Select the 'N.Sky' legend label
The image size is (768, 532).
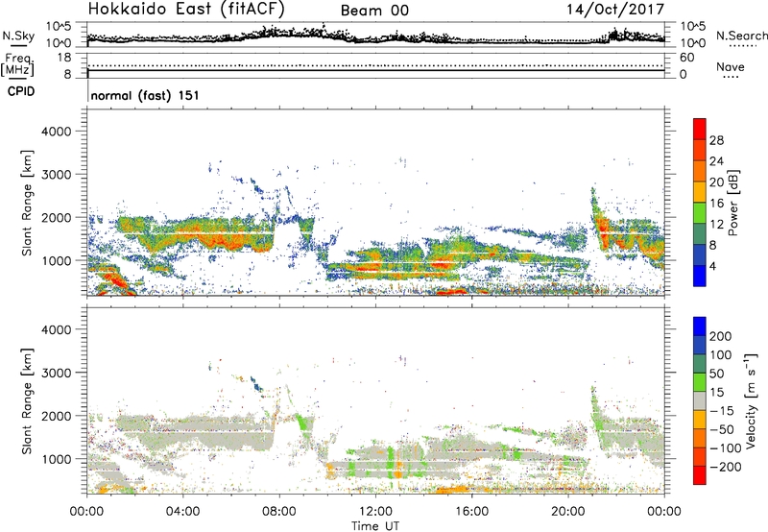pos(18,36)
